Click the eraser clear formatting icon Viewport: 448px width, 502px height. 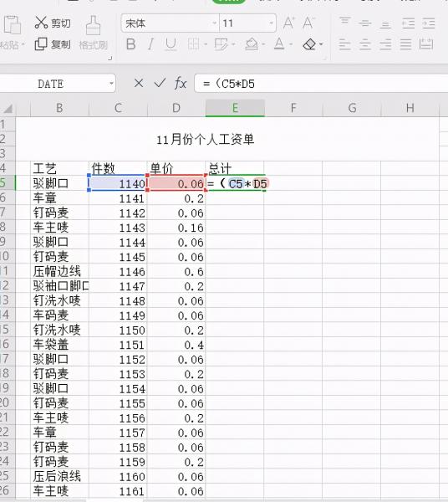point(309,44)
